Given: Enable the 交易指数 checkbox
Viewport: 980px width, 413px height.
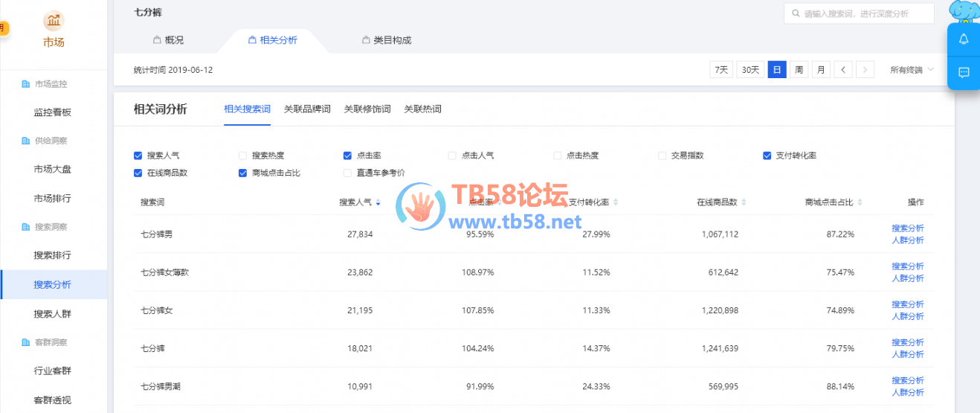Looking at the screenshot, I should point(662,156).
